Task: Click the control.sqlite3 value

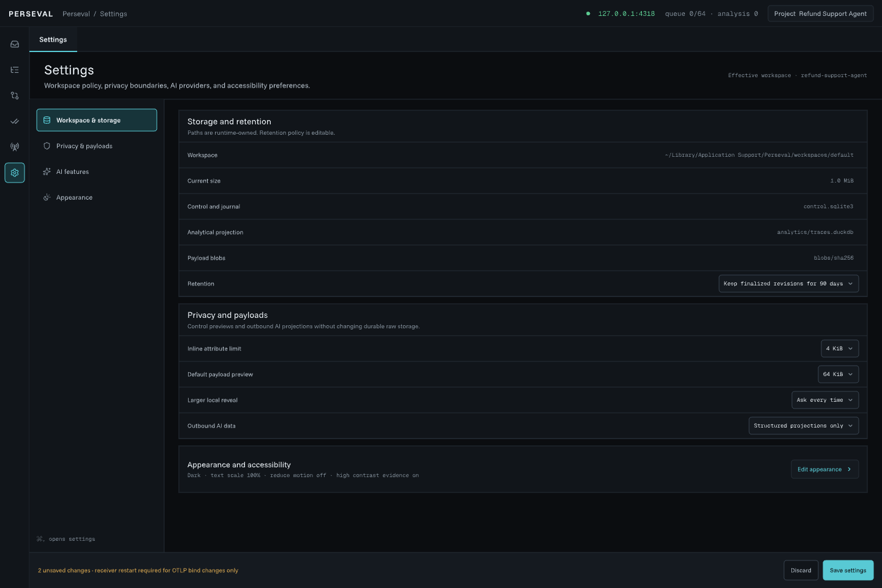Action: 828,206
